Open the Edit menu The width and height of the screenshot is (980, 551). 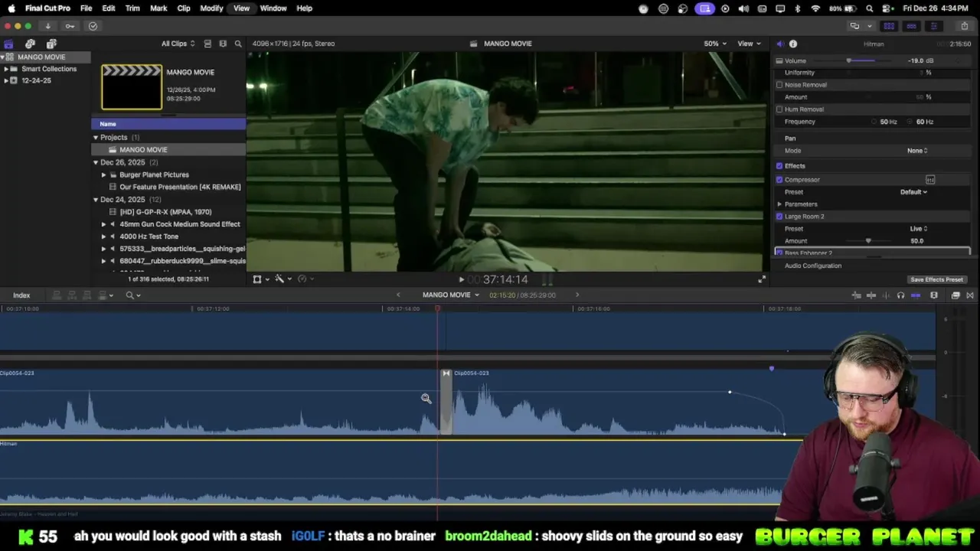pos(109,8)
